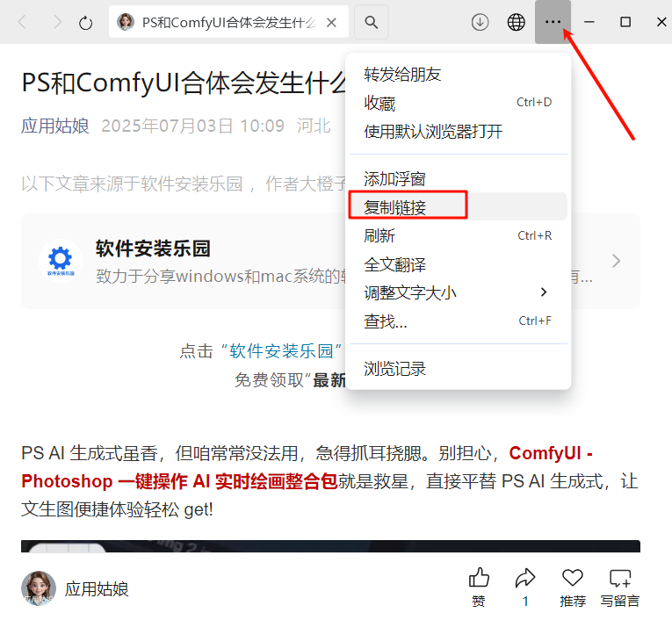The width and height of the screenshot is (672, 620).
Task: Click the 软件安装乐园 logo thumbnail
Action: [x=61, y=261]
